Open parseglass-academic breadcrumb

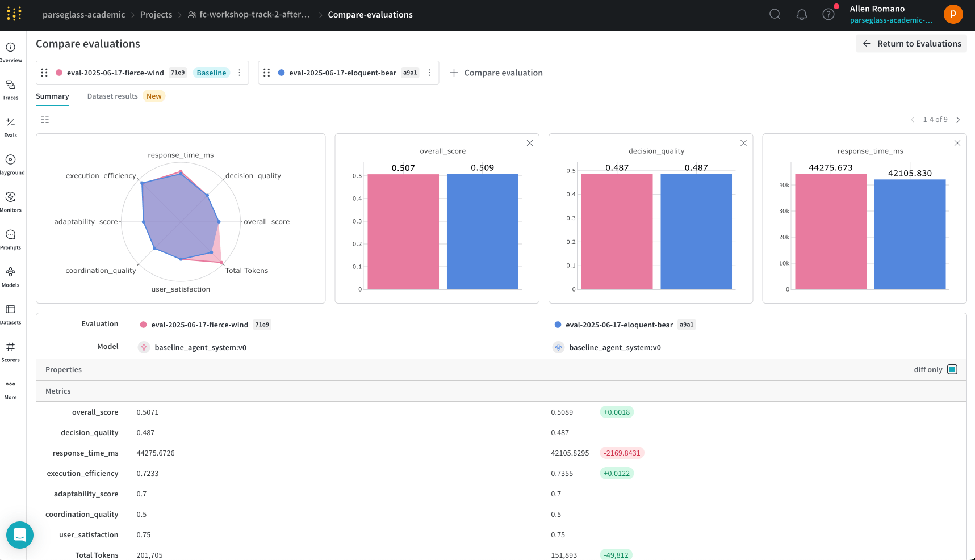tap(83, 15)
